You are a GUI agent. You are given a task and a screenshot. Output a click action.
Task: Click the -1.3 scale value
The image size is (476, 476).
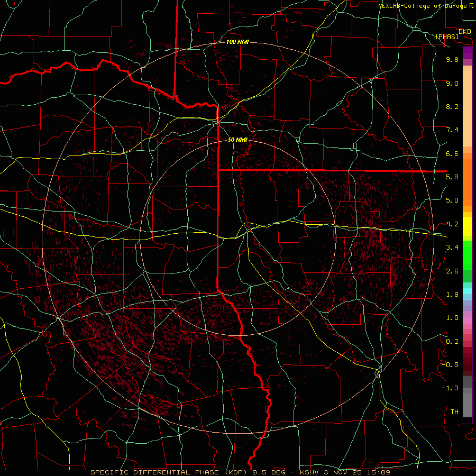coord(450,388)
